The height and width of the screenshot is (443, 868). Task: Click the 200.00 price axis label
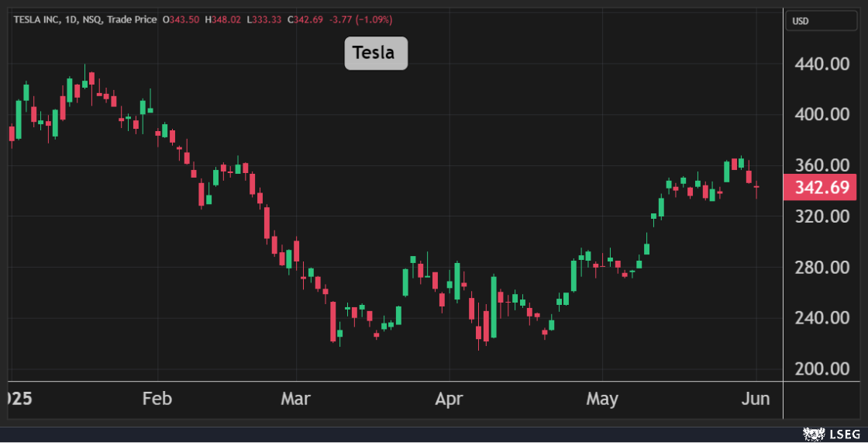pos(822,369)
